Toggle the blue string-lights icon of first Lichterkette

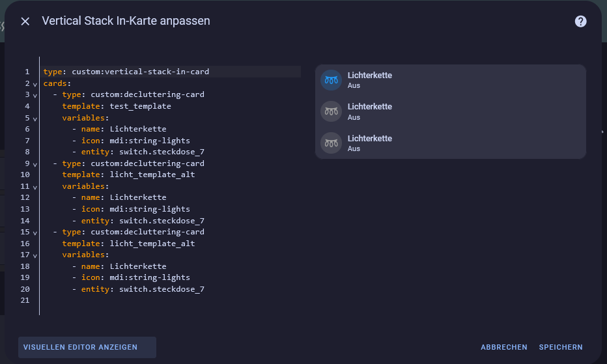[x=331, y=80]
